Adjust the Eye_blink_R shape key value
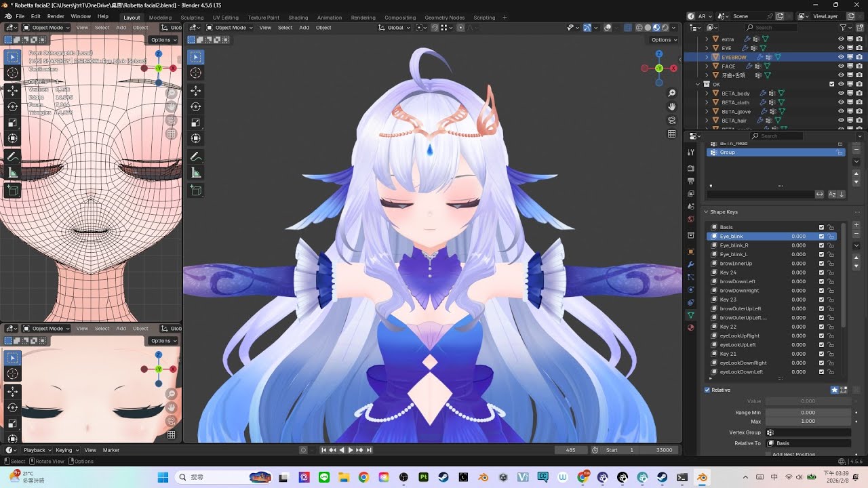The height and width of the screenshot is (488, 868). pos(799,245)
